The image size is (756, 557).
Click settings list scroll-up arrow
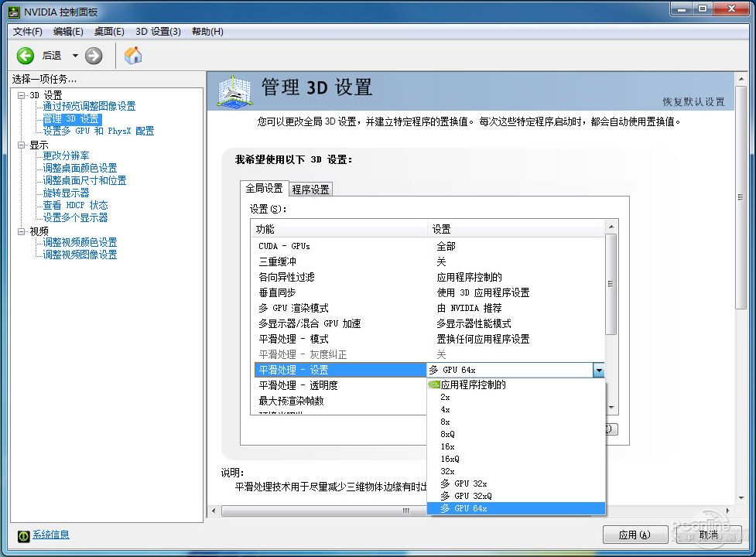(611, 227)
